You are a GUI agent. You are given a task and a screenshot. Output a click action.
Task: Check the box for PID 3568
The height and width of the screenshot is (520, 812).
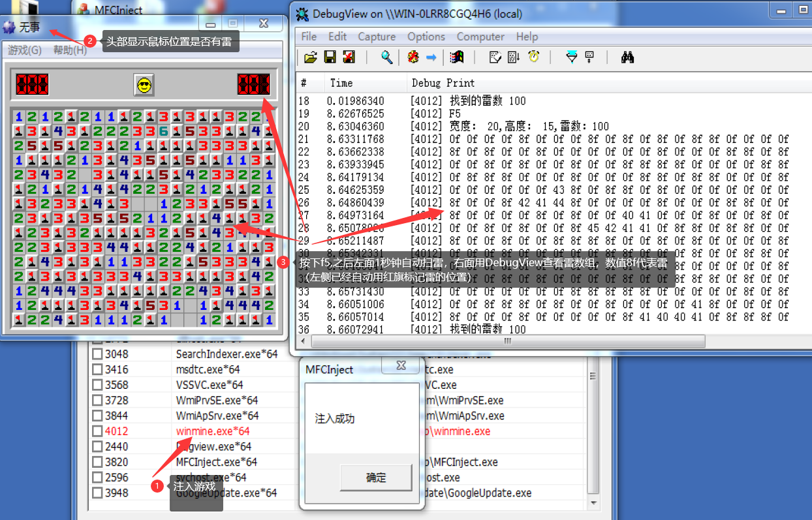pos(97,385)
